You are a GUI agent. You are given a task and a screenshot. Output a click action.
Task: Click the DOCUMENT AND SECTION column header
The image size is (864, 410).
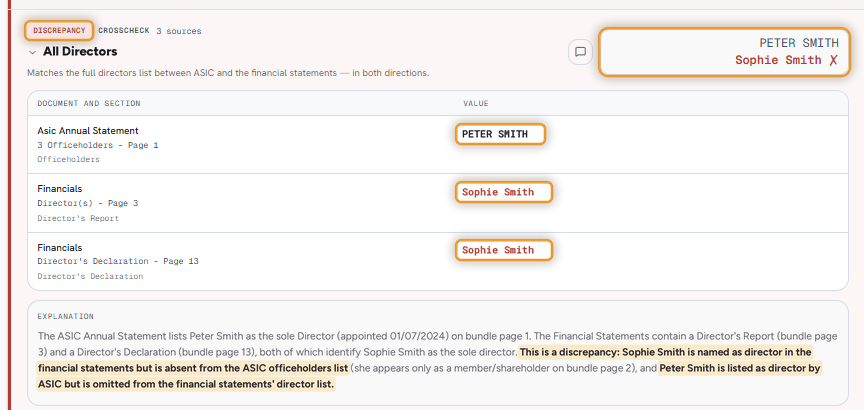(89, 104)
